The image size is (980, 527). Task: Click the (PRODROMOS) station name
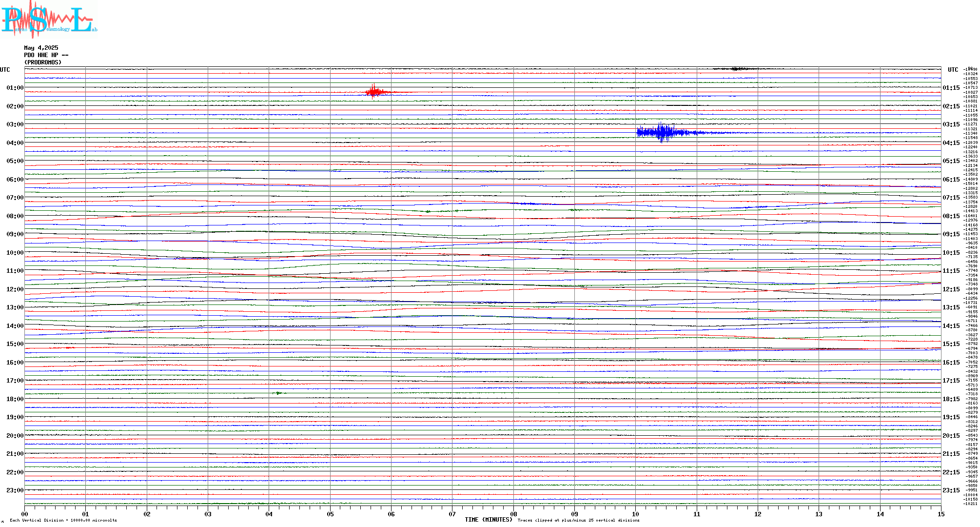point(43,62)
